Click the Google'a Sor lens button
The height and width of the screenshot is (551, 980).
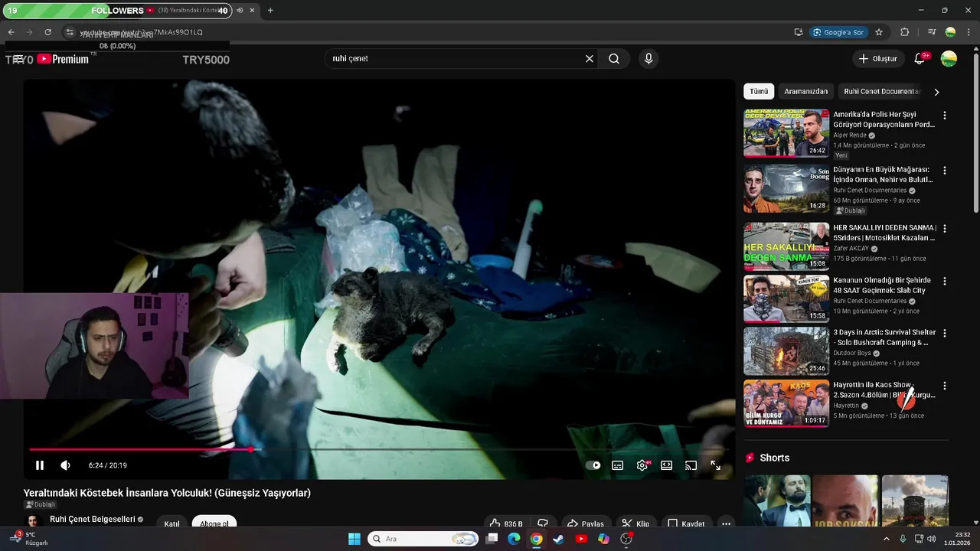[x=838, y=32]
